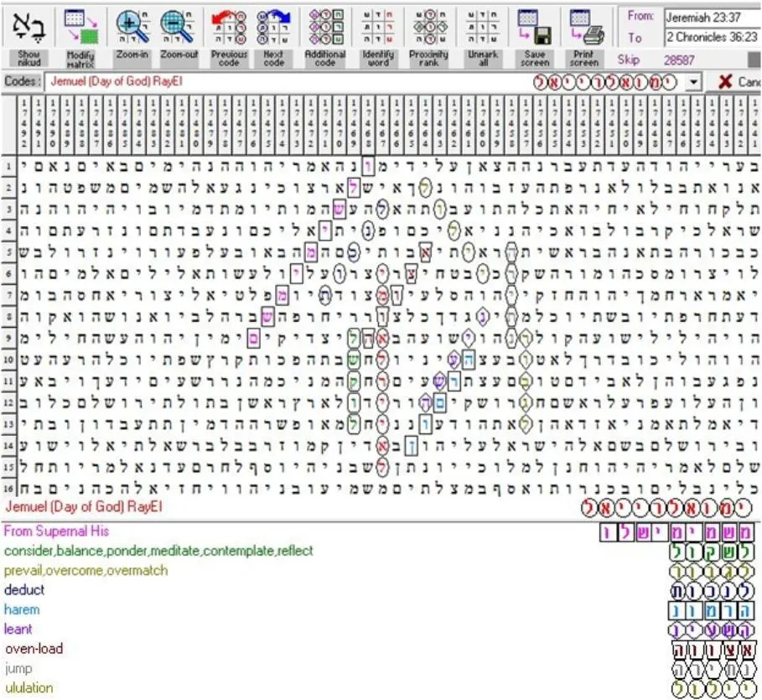Click row number 5 header
This screenshot has width=762, height=700.
pos(8,252)
